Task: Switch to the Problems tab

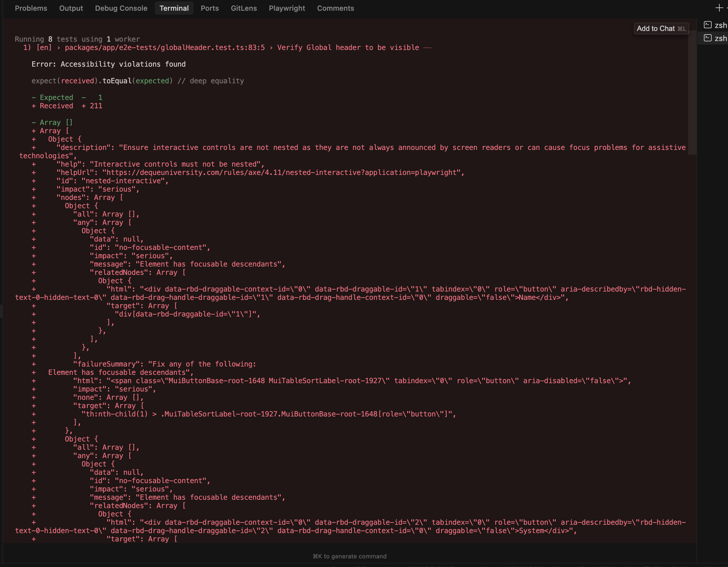Action: coord(31,8)
